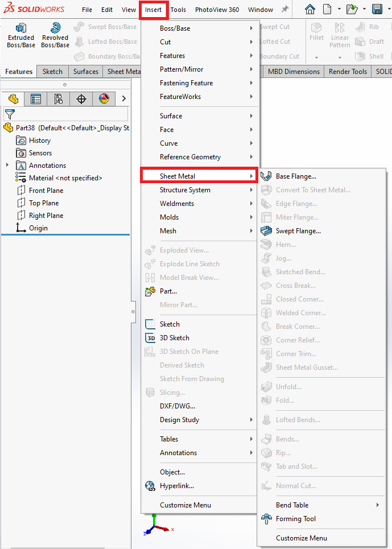Screen dimensions: 392x549
Task: Open the PhotoView 360 menu
Action: [x=217, y=10]
